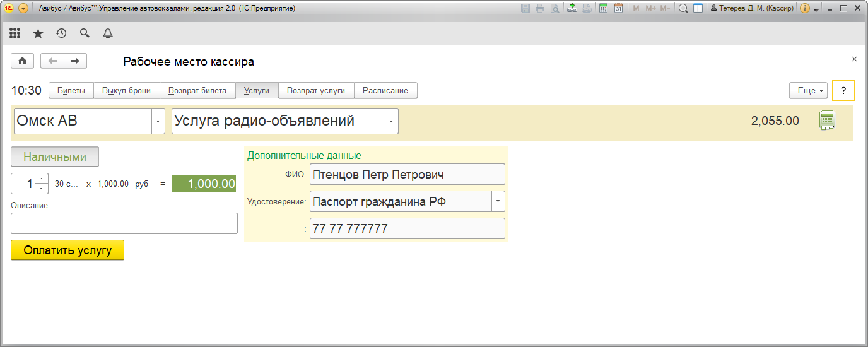This screenshot has width=868, height=347.
Task: Click the zoom scale magnifier icon
Action: (x=683, y=9)
